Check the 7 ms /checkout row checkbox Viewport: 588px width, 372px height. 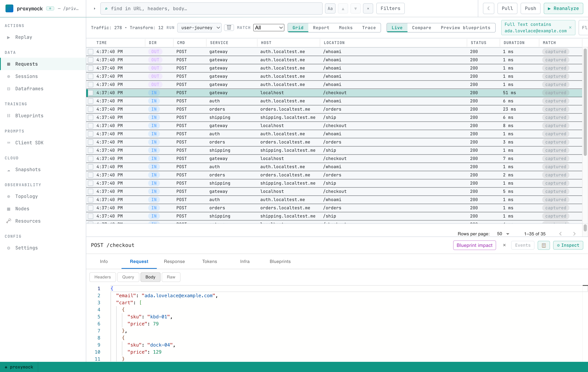coord(91,158)
